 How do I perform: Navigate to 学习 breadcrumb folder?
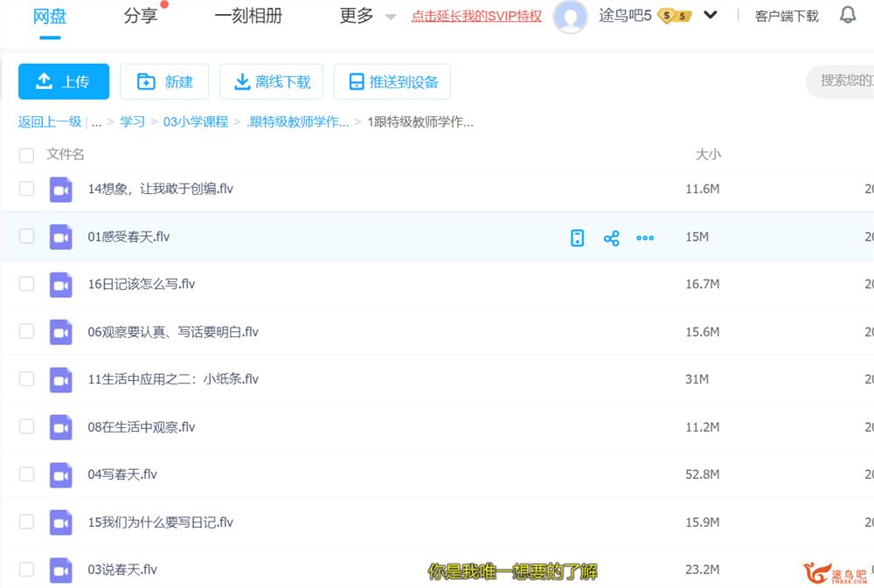(132, 121)
